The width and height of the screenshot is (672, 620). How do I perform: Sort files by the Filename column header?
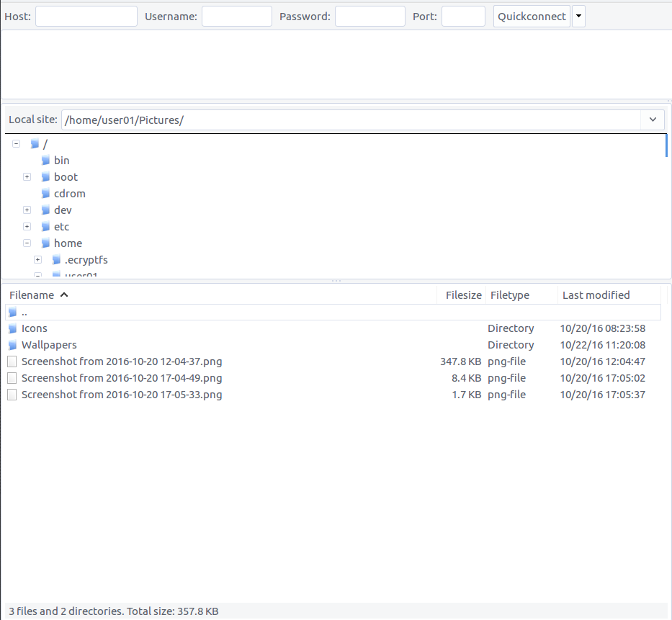pos(32,295)
